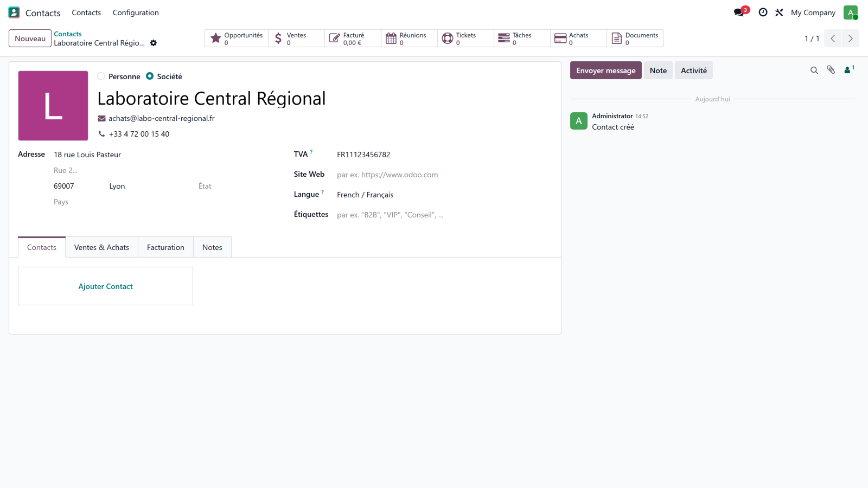The image size is (868, 488).
Task: Select the Société radio option
Action: [150, 76]
